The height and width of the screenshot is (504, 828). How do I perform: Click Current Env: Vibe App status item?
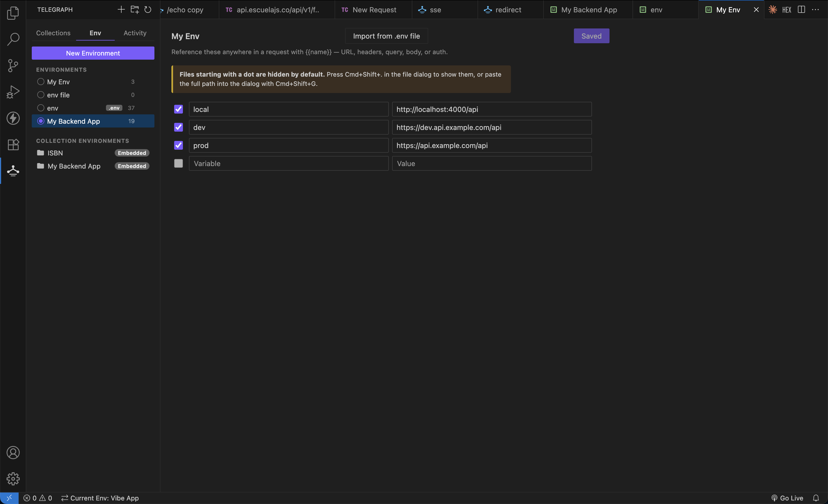(x=100, y=498)
